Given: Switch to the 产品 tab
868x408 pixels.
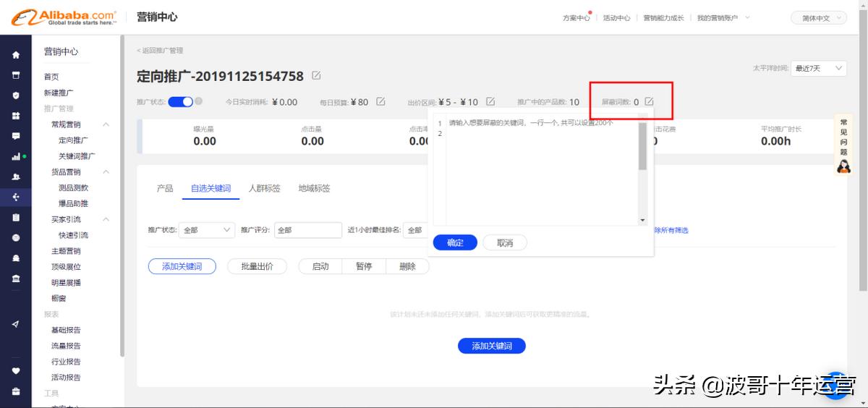Looking at the screenshot, I should [165, 188].
